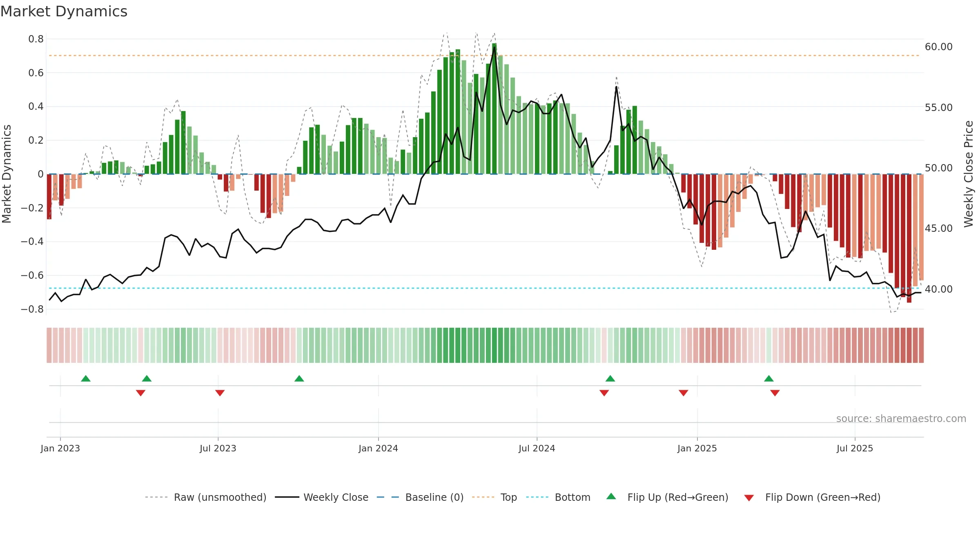Click the Jul 2025 axis label

[x=855, y=448]
